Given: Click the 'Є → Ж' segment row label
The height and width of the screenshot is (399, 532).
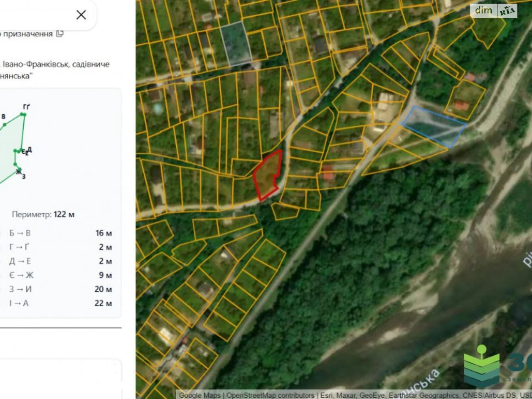Looking at the screenshot, I should 21,275.
